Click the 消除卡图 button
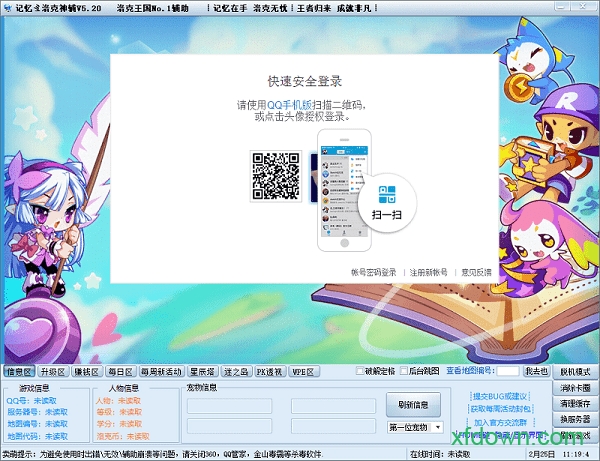Screen dimensions: 600x461 click(575, 388)
